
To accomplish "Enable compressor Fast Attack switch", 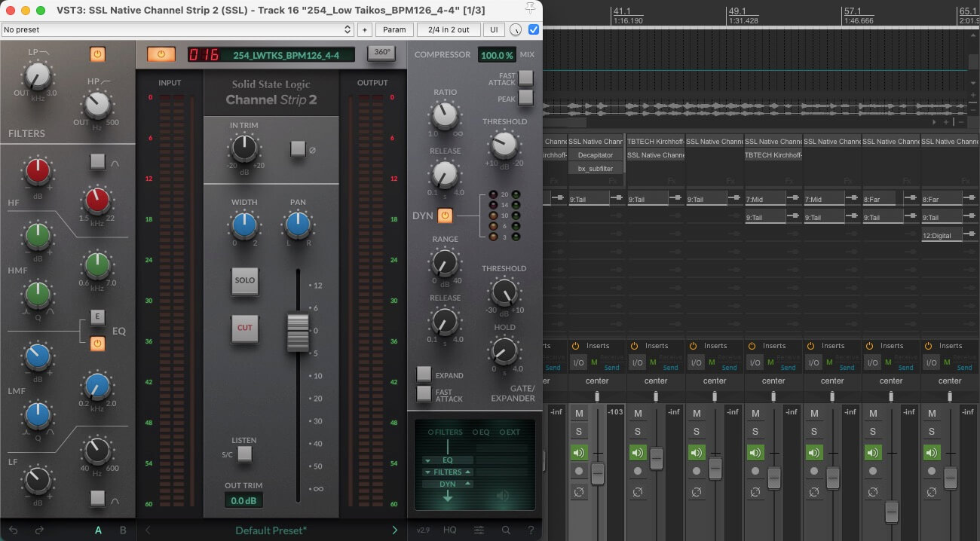I will (x=525, y=77).
